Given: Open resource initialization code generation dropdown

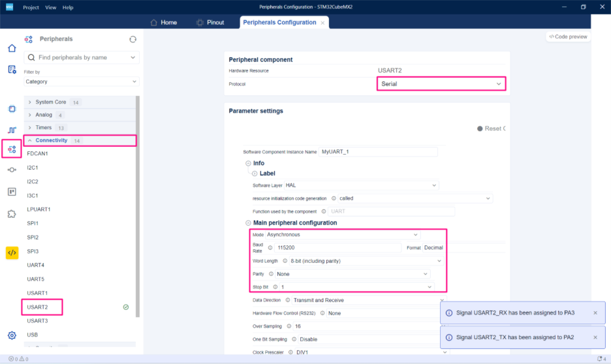Looking at the screenshot, I should click(415, 198).
